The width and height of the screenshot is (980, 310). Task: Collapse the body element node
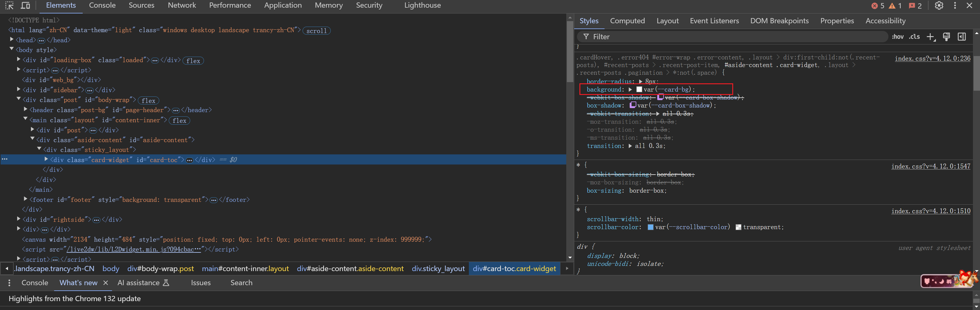pos(12,49)
